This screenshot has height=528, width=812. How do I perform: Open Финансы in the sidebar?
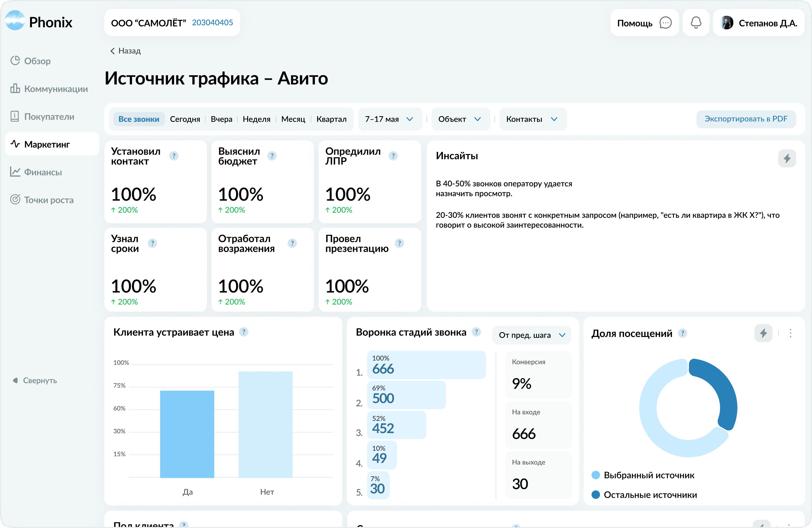click(43, 172)
